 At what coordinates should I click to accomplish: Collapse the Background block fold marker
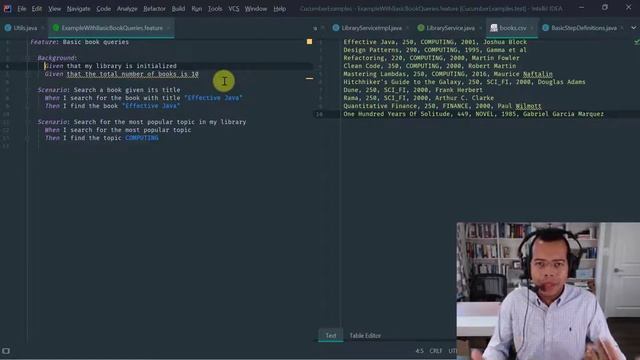(x=27, y=58)
